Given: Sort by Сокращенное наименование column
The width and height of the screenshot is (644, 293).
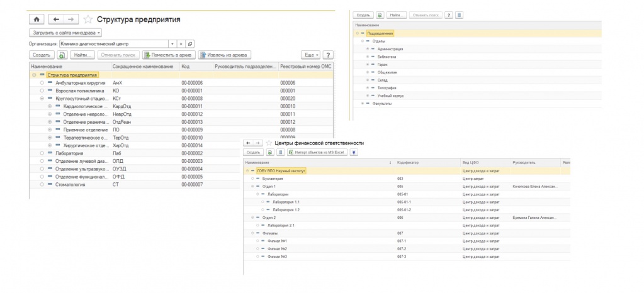Looking at the screenshot, I should [x=145, y=67].
